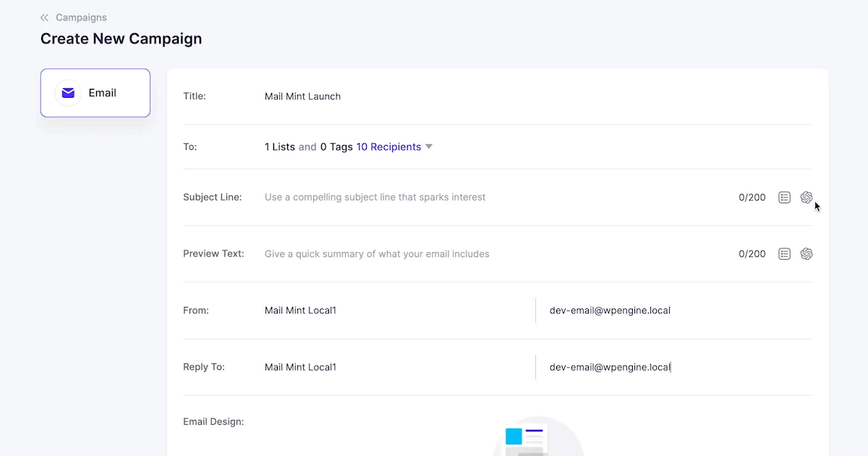This screenshot has width=868, height=456.
Task: Click the From: label
Action: 196,311
